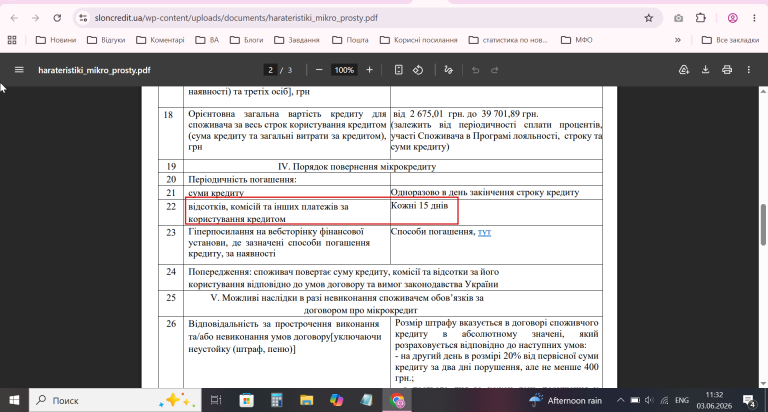Open the Afternoon rain weather widget

tap(566, 400)
